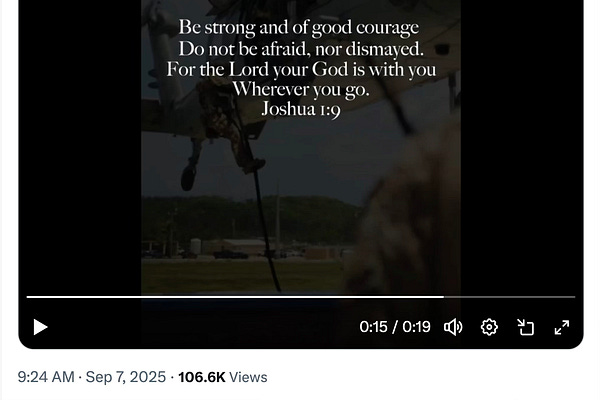Screen dimensions: 600x400
Task: Click the right black letterbox area of player
Action: [x=522, y=153]
